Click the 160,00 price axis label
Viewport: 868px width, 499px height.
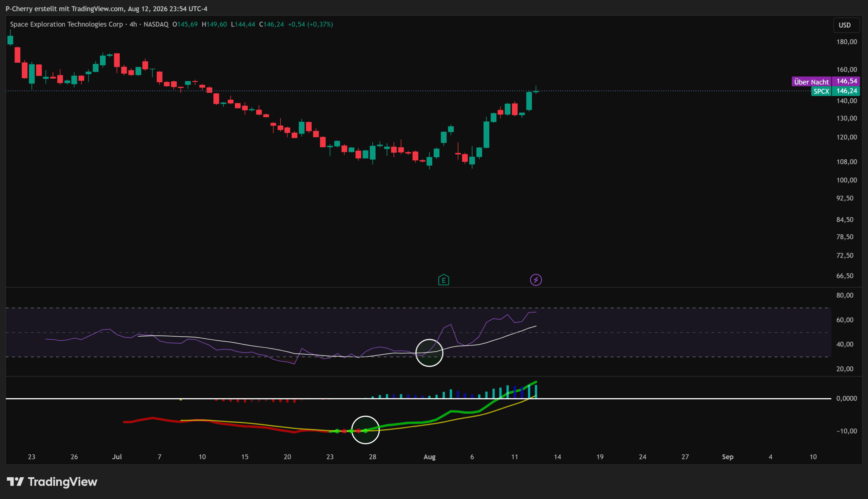(x=846, y=69)
